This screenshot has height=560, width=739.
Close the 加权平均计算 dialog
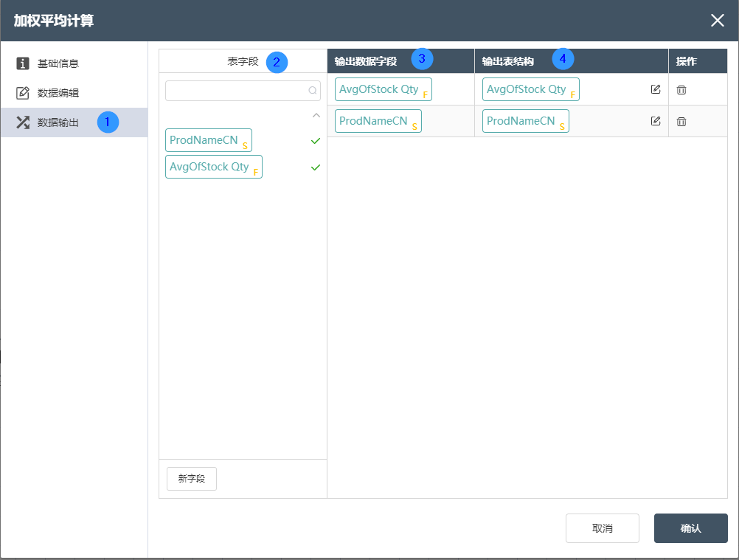[x=718, y=20]
